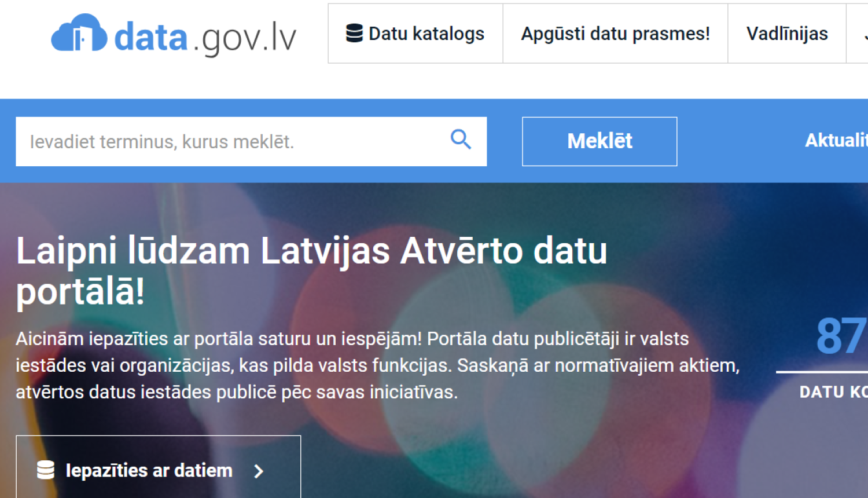
Task: Expand Iepazīties ar datiem with the chevron
Action: tap(259, 471)
